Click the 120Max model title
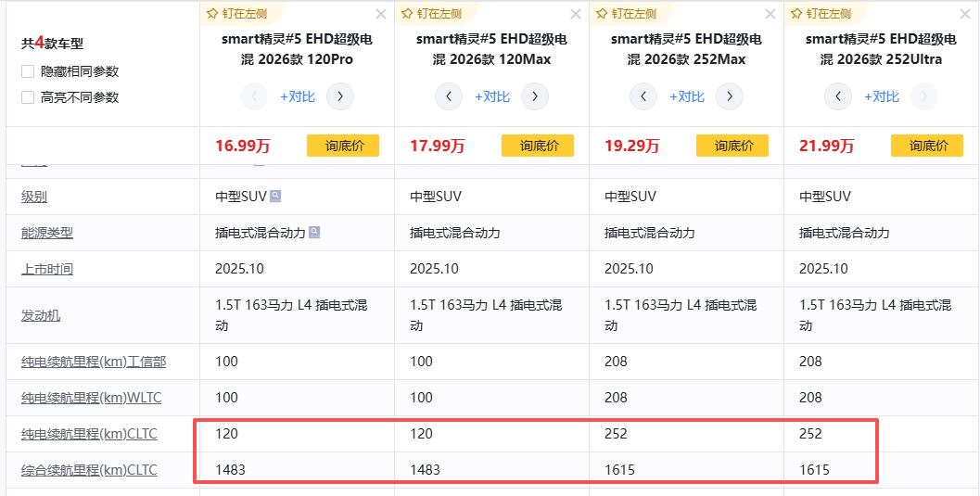 (491, 49)
